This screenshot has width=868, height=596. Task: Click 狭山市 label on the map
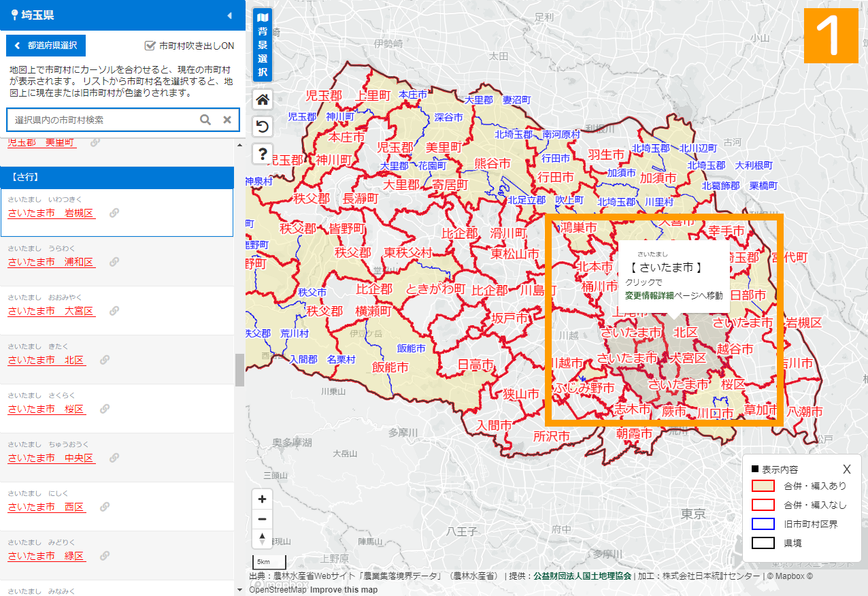click(x=521, y=394)
